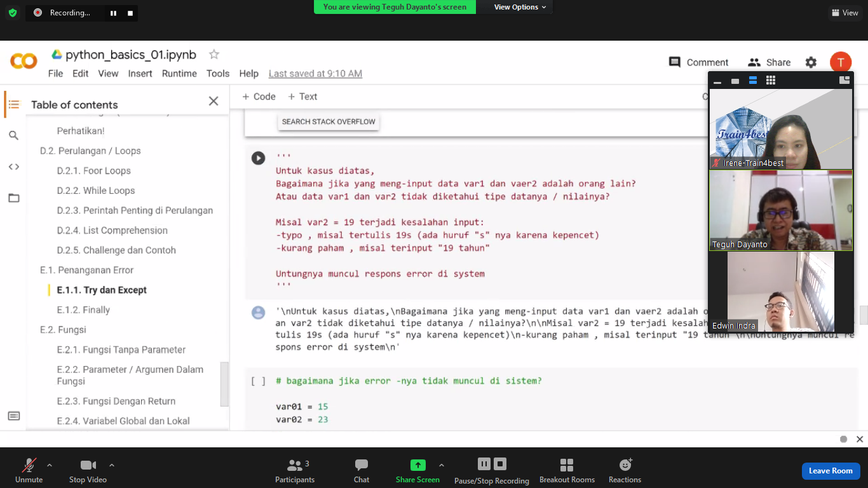Viewport: 868px width, 488px height.
Task: Open the Runtime menu
Action: pyautogui.click(x=179, y=74)
